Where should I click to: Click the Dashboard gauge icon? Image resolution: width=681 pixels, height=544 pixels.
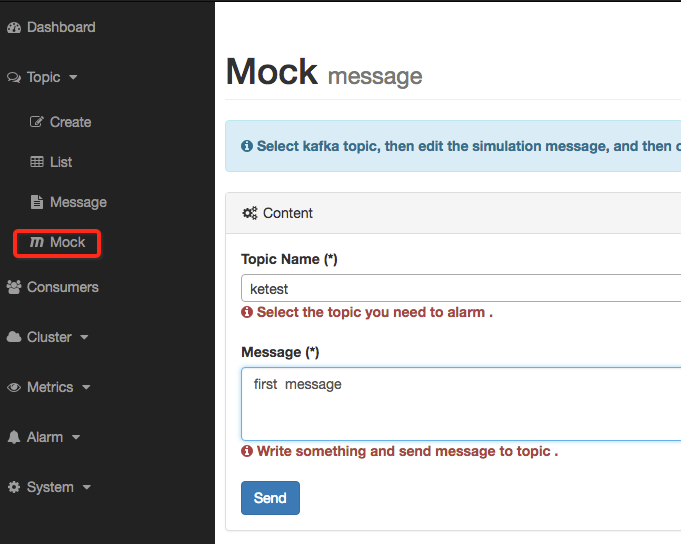pyautogui.click(x=14, y=28)
